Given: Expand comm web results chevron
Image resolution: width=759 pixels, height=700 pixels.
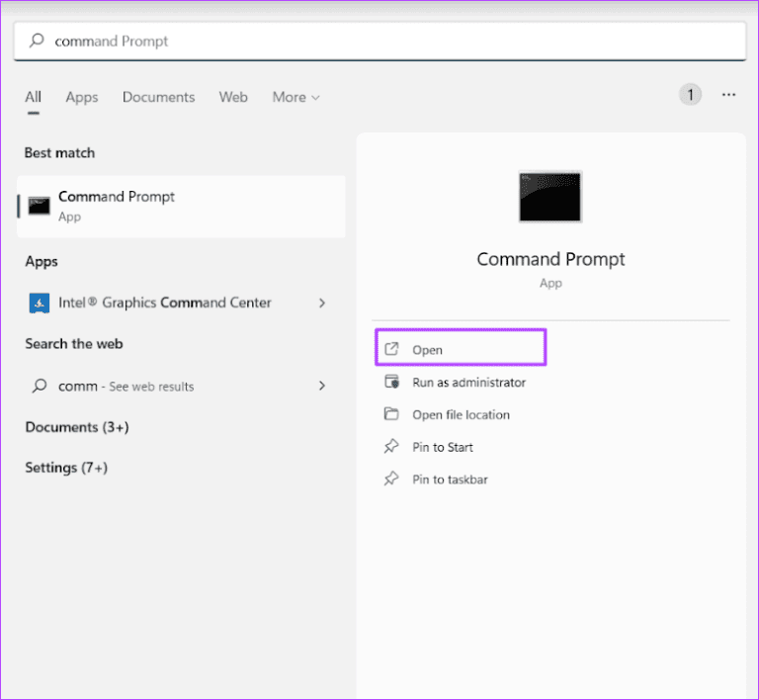Looking at the screenshot, I should (322, 387).
